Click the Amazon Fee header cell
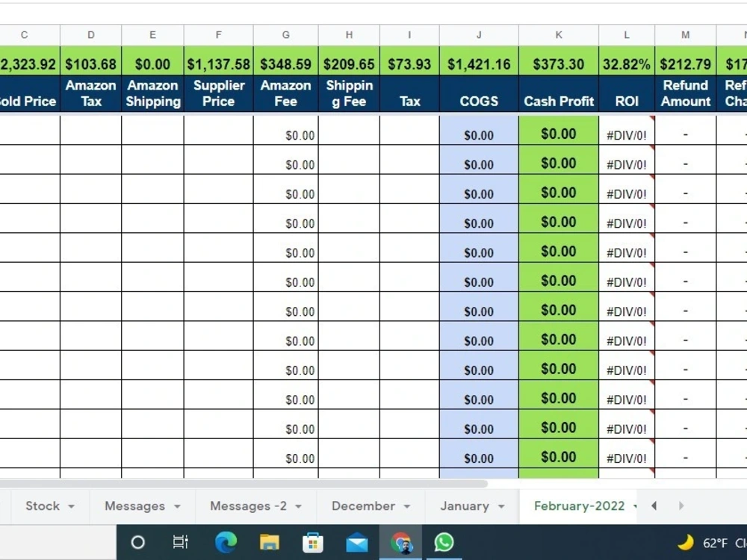Image resolution: width=747 pixels, height=560 pixels. pyautogui.click(x=286, y=93)
